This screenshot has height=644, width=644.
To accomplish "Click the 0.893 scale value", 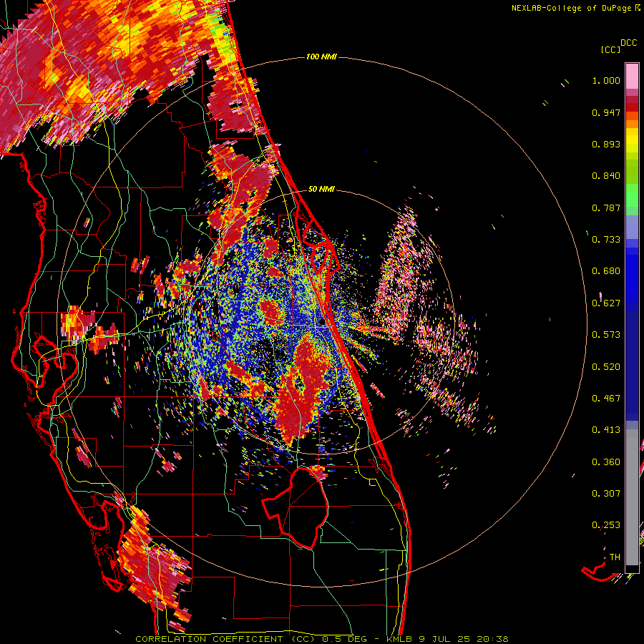I will point(606,144).
